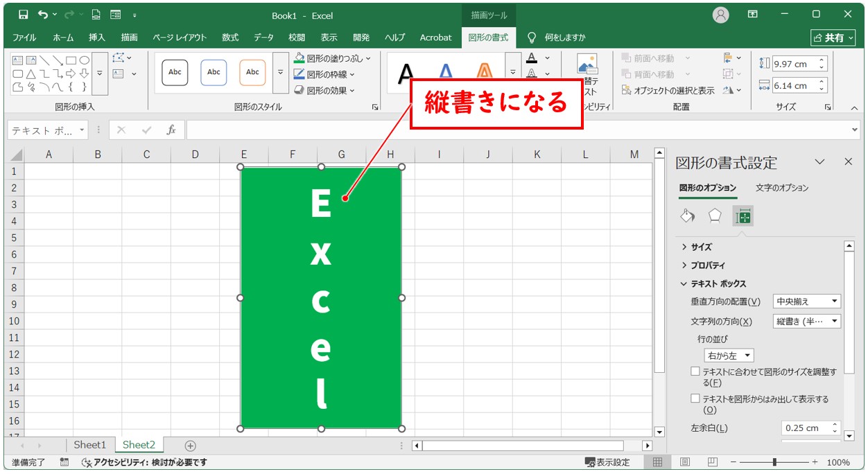
Task: Select the right arrow shape
Action: (x=71, y=73)
